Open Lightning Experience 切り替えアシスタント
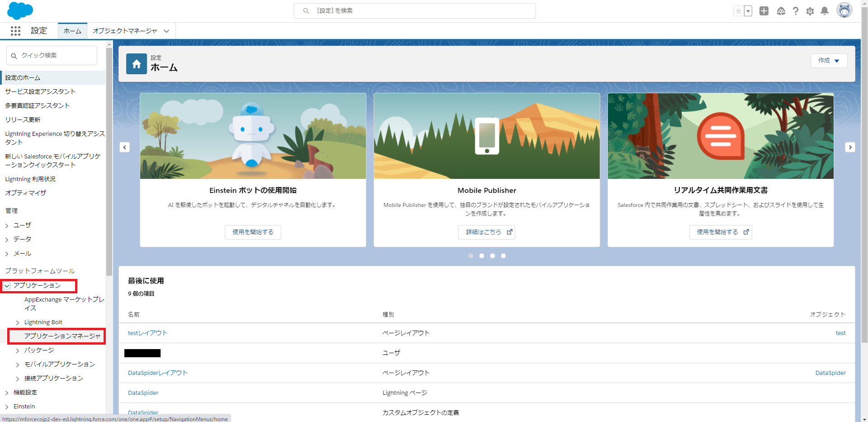This screenshot has height=422, width=868. click(x=54, y=138)
